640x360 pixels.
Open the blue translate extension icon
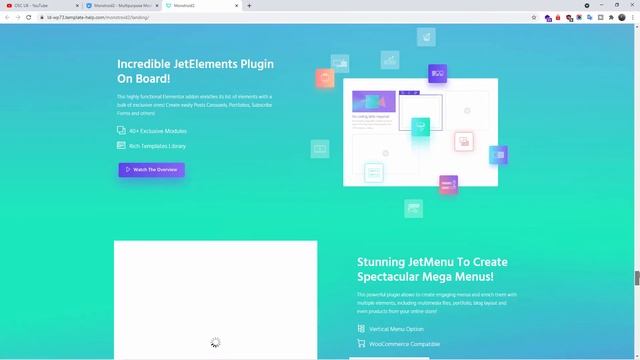pyautogui.click(x=590, y=18)
